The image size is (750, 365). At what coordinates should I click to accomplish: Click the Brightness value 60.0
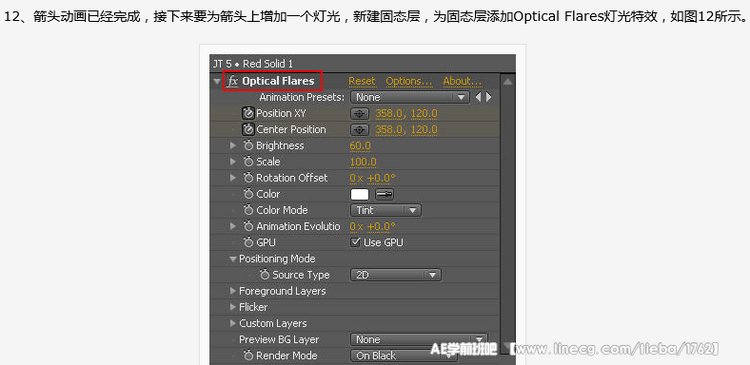(x=360, y=146)
